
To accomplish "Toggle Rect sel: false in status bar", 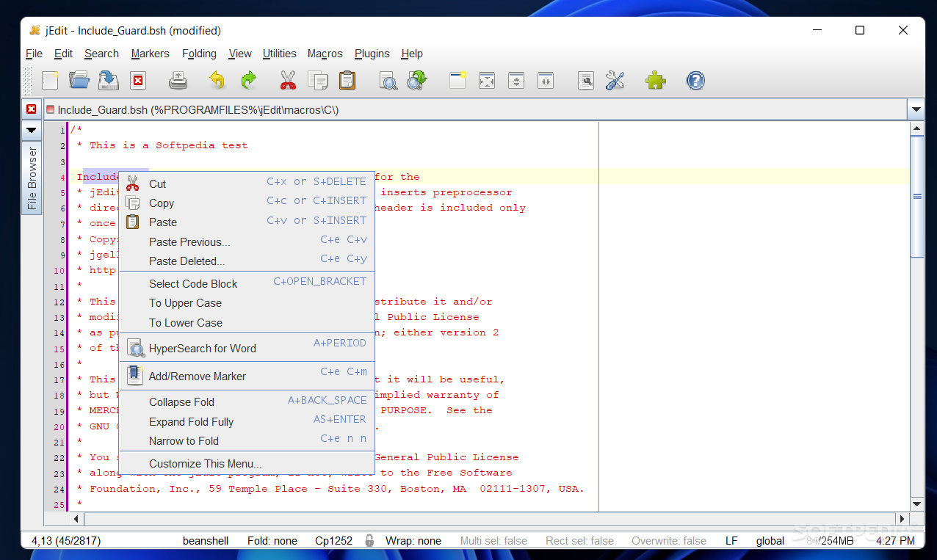I will coord(579,541).
